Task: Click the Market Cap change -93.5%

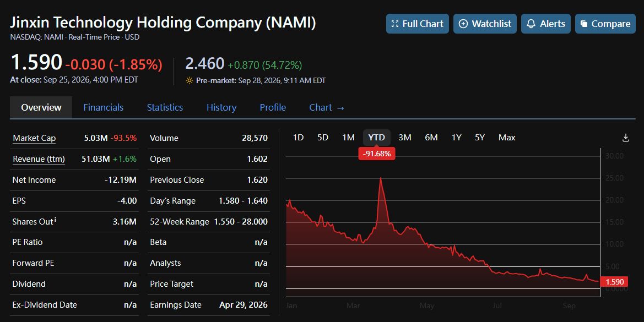Action: [x=123, y=138]
